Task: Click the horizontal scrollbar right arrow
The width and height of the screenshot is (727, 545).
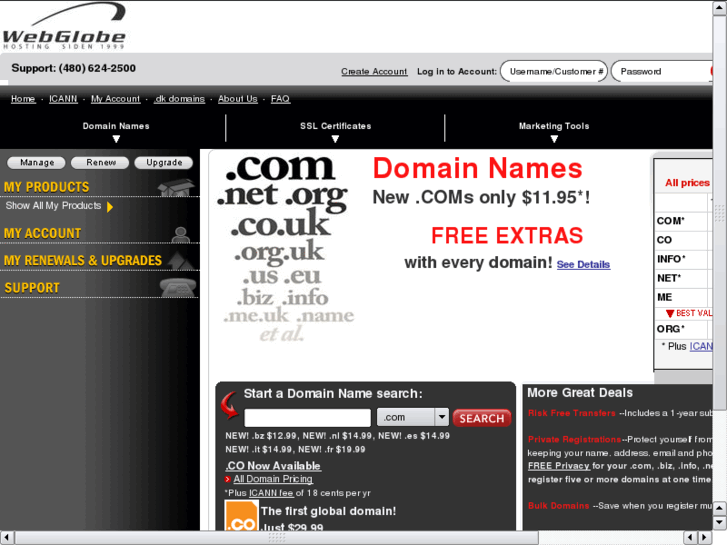Action: [705, 538]
